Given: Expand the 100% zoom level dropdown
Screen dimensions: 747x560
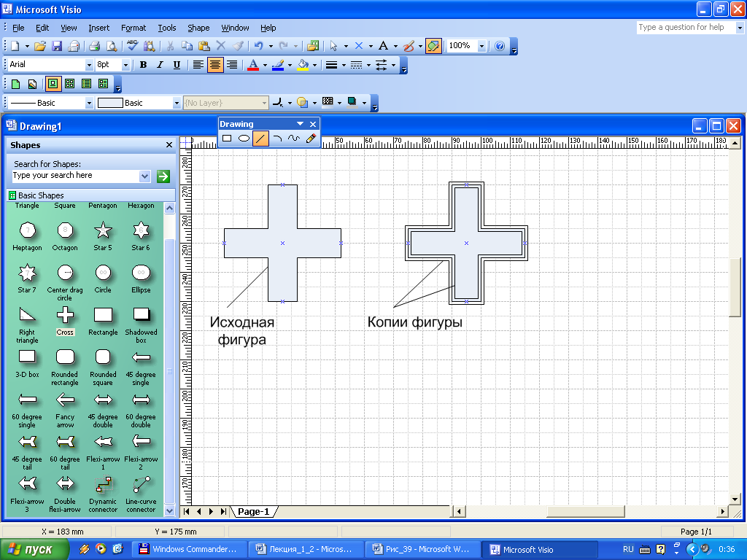Looking at the screenshot, I should [482, 46].
